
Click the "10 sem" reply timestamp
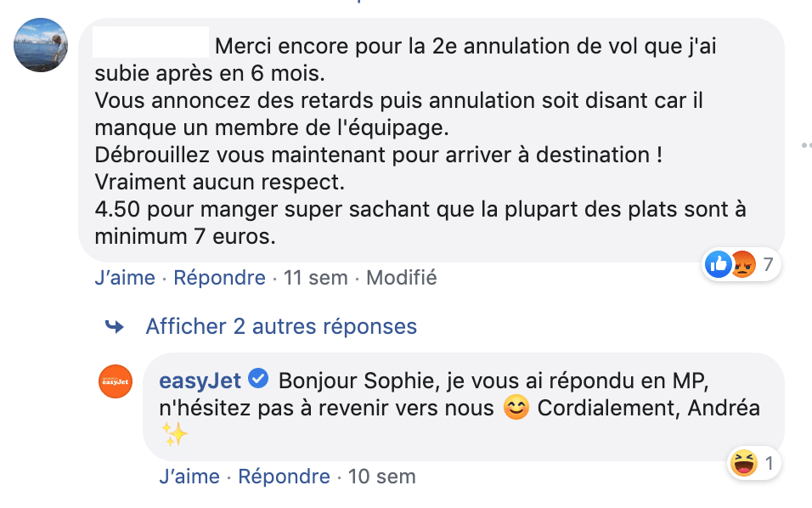pos(381,477)
